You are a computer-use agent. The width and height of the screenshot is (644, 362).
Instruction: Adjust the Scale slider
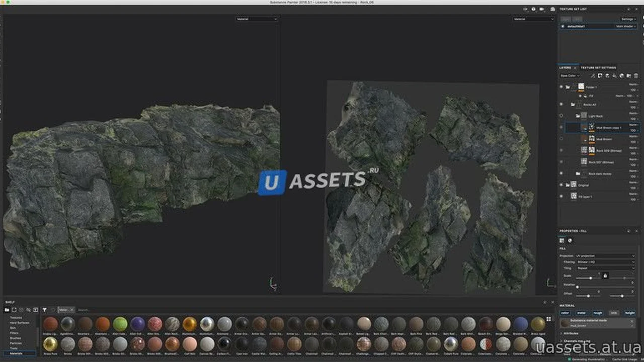pos(588,278)
